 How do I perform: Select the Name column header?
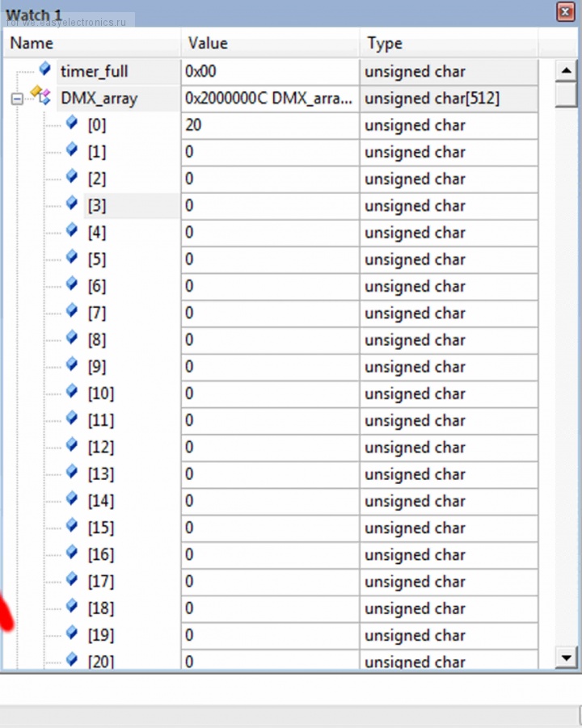point(32,44)
